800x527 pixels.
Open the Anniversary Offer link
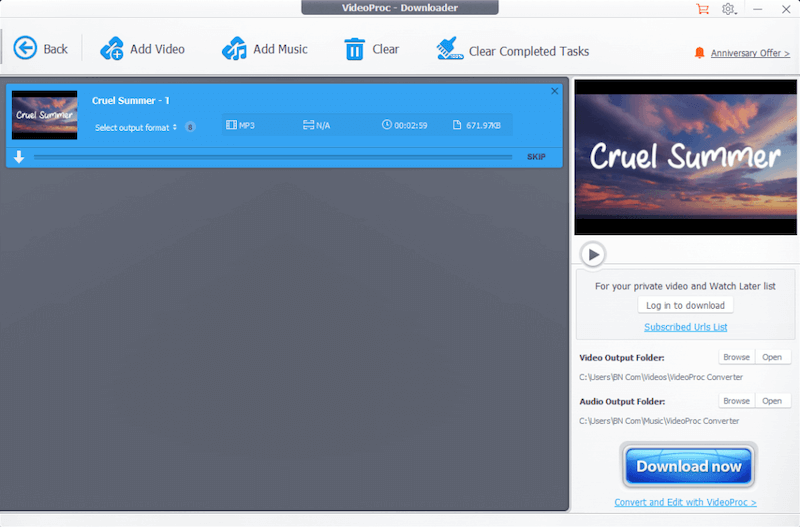click(x=750, y=53)
